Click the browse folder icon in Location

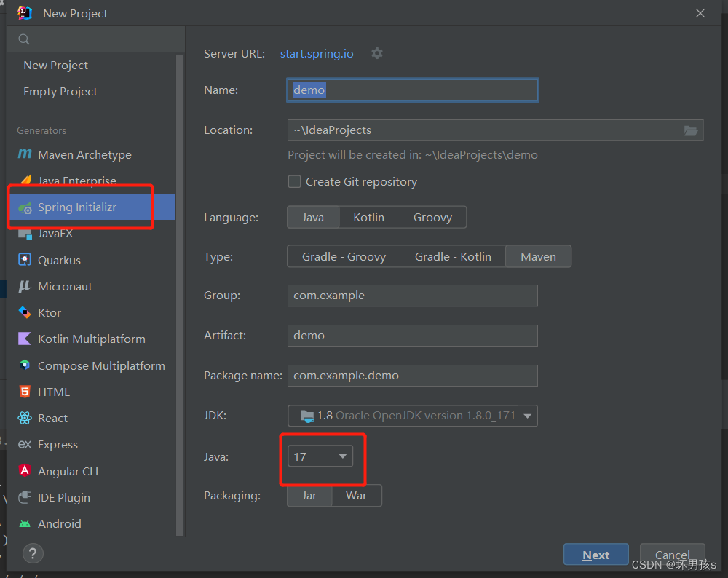coord(691,130)
